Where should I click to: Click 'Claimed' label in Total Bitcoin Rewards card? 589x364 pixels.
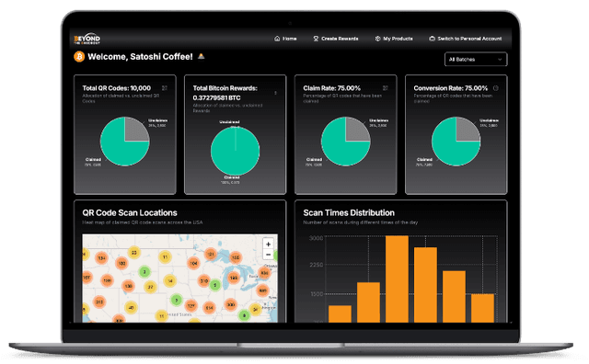[232, 177]
